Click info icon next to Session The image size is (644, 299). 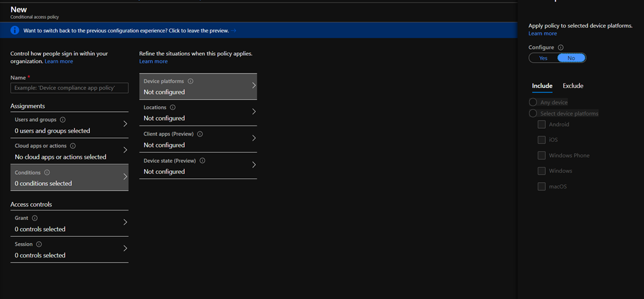pyautogui.click(x=39, y=244)
